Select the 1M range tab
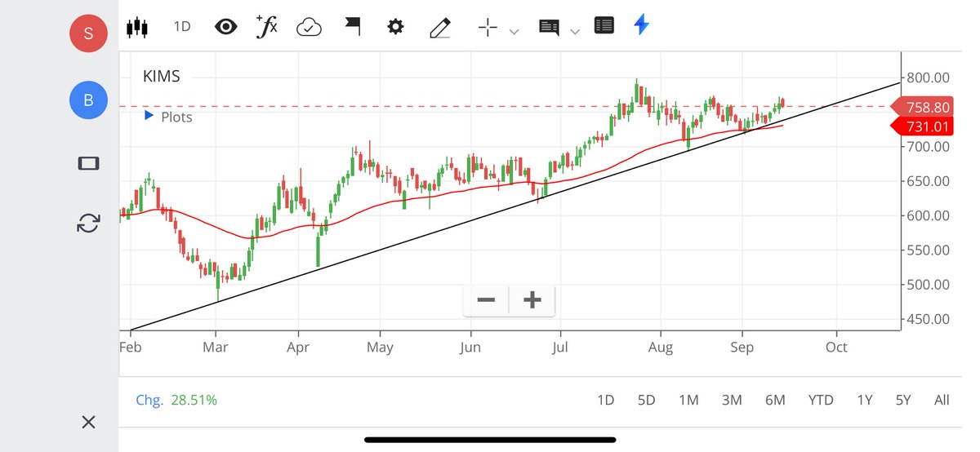 pos(688,400)
